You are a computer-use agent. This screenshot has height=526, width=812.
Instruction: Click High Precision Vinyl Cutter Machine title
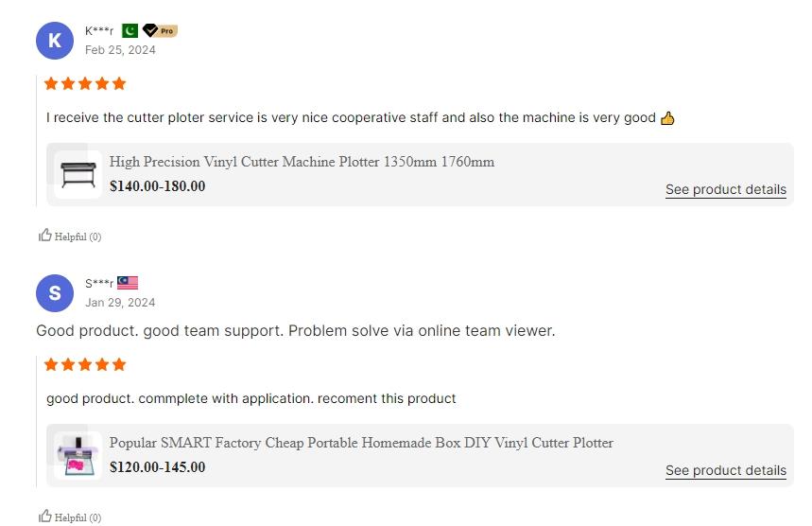302,162
